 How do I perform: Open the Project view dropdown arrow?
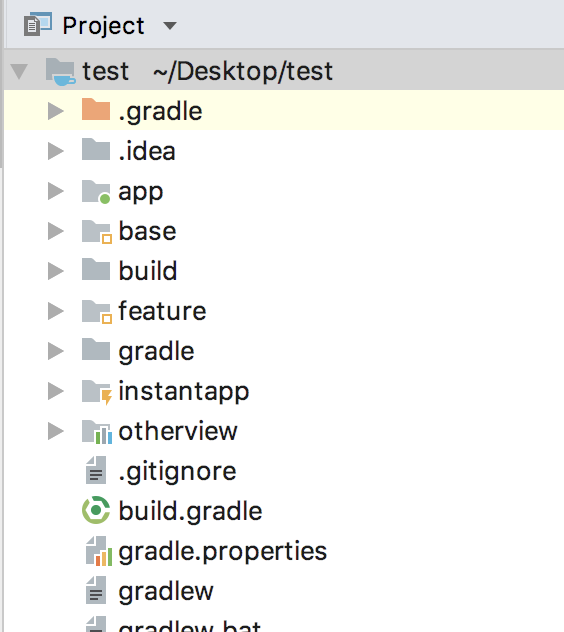[170, 26]
